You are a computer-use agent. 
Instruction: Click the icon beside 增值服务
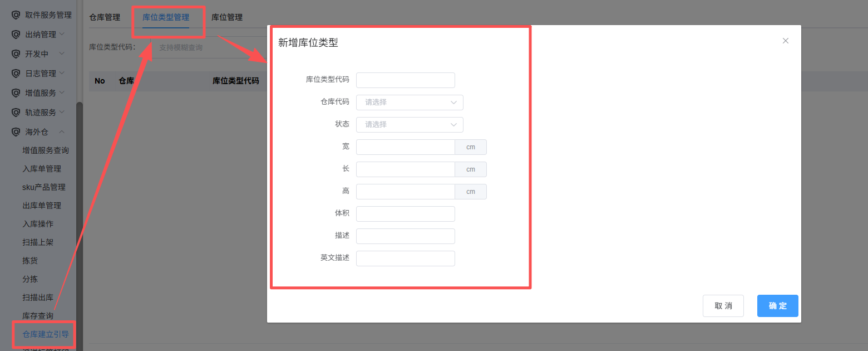pos(16,93)
